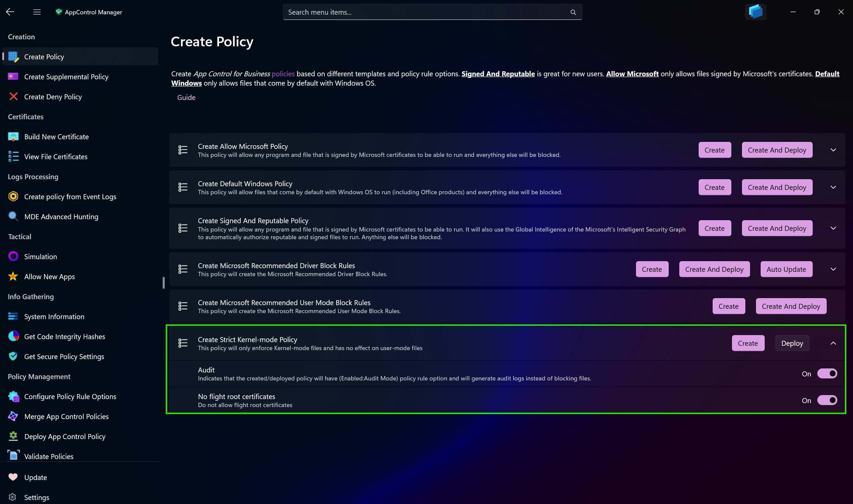The image size is (853, 504).
Task: Click the Build New Certificate icon
Action: [13, 137]
